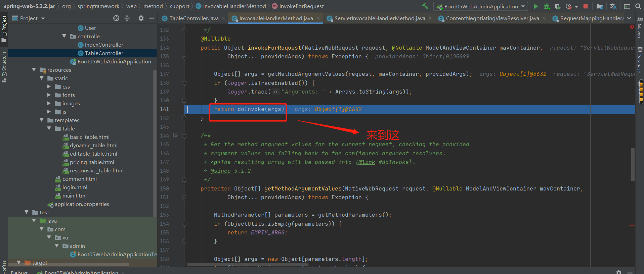Viewport: 644px width, 274px height.
Task: Click the editor vertical scrollbar
Action: coord(633,164)
